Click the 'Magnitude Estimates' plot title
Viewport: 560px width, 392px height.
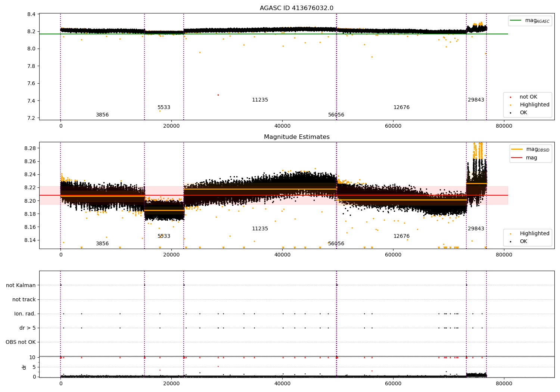click(296, 137)
